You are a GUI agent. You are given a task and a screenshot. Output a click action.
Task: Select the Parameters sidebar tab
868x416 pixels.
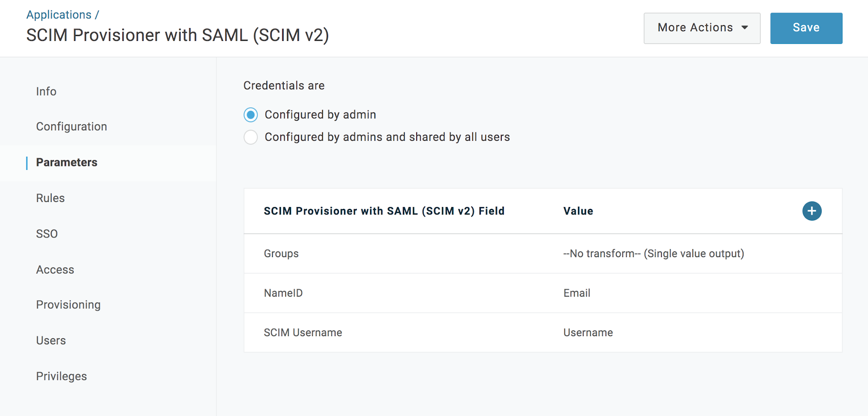(67, 162)
